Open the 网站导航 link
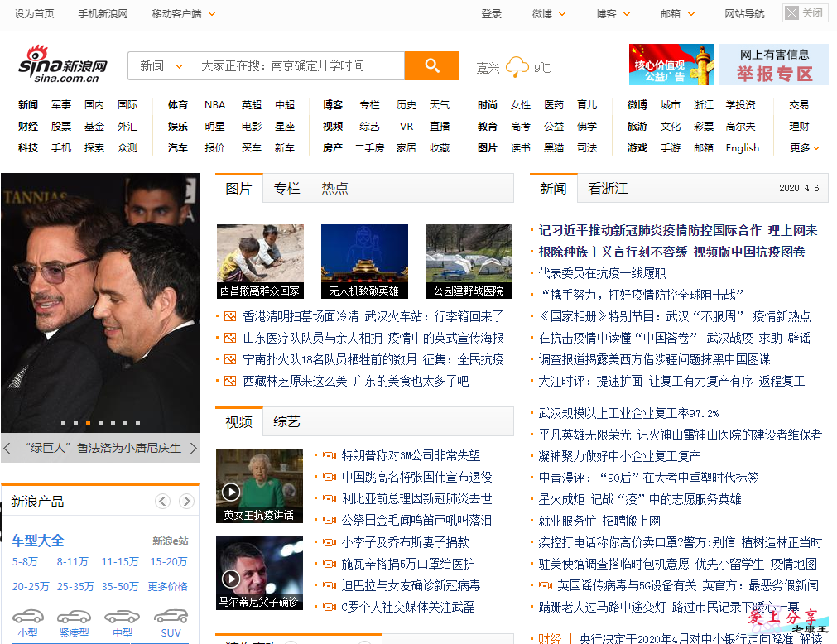Viewport: 837px width, 644px height. [x=744, y=14]
